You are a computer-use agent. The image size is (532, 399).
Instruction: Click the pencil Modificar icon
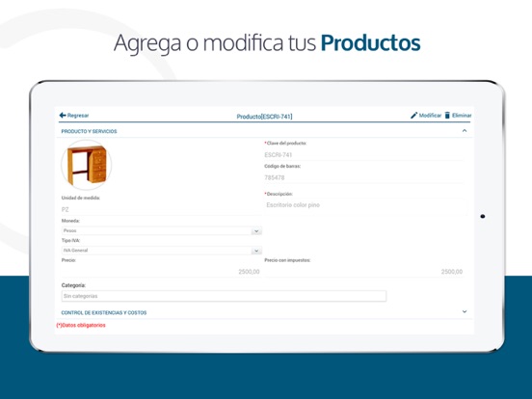tap(413, 116)
